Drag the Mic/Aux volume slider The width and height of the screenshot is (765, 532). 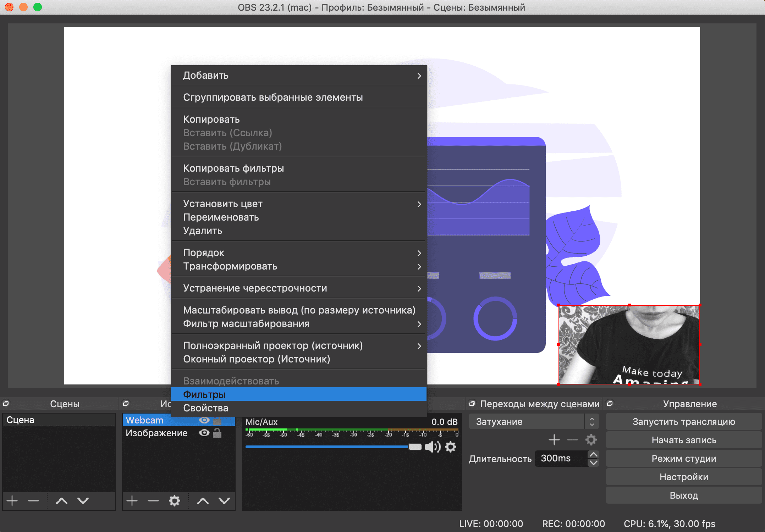pos(414,446)
